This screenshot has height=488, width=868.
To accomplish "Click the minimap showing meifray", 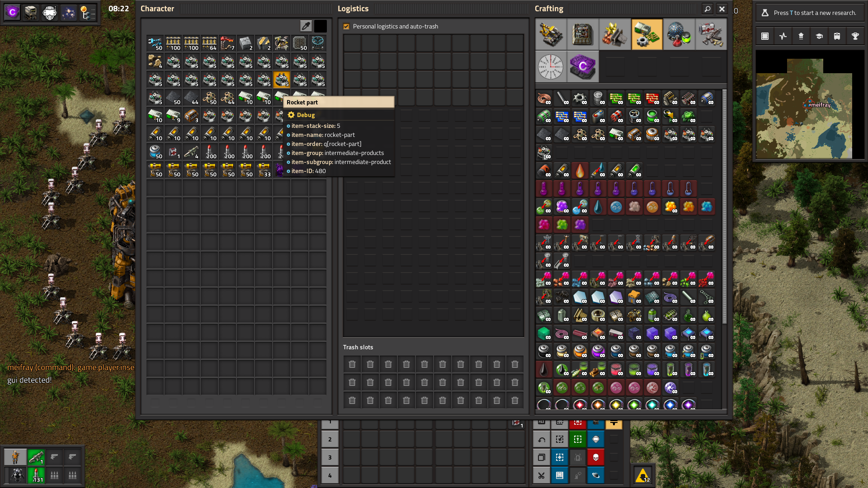I will pyautogui.click(x=810, y=104).
